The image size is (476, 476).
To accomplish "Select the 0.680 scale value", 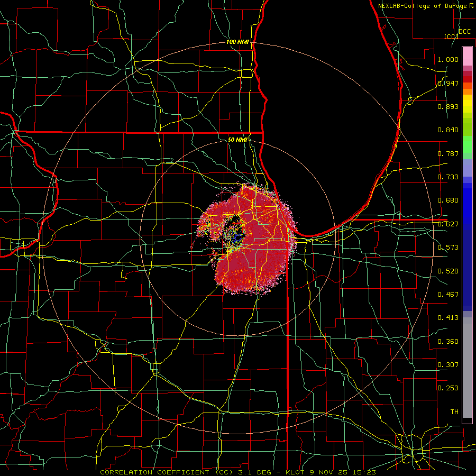I will (x=448, y=200).
